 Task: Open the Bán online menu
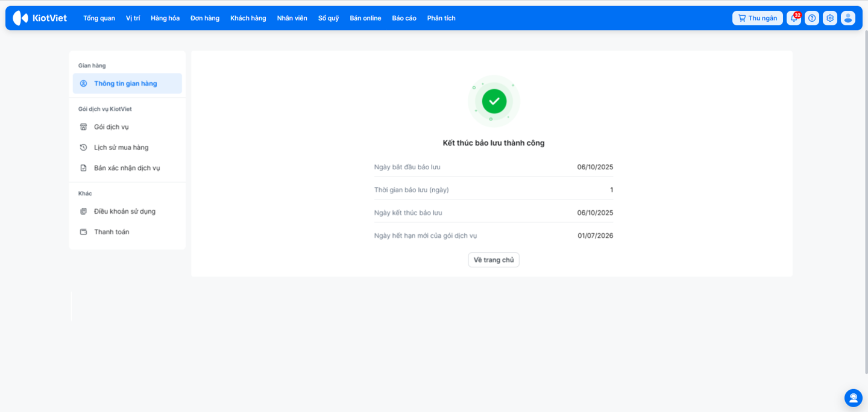365,18
